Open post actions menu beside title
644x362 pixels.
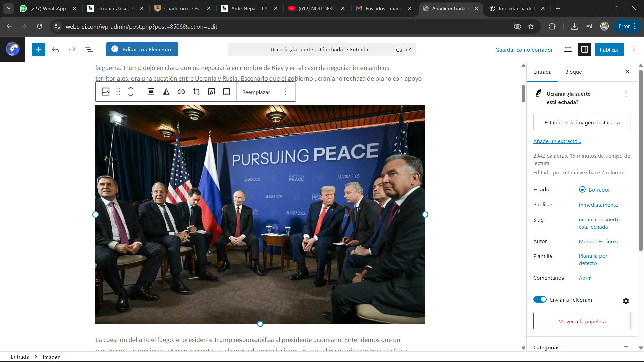(x=626, y=94)
